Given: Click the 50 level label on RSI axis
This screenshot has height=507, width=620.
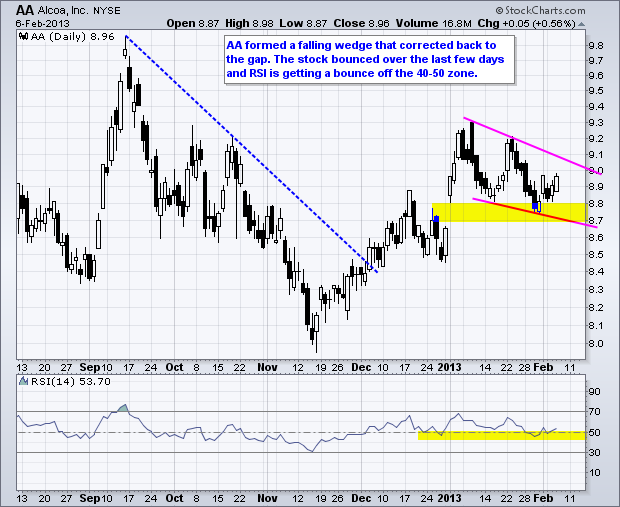Looking at the screenshot, I should click(x=594, y=432).
